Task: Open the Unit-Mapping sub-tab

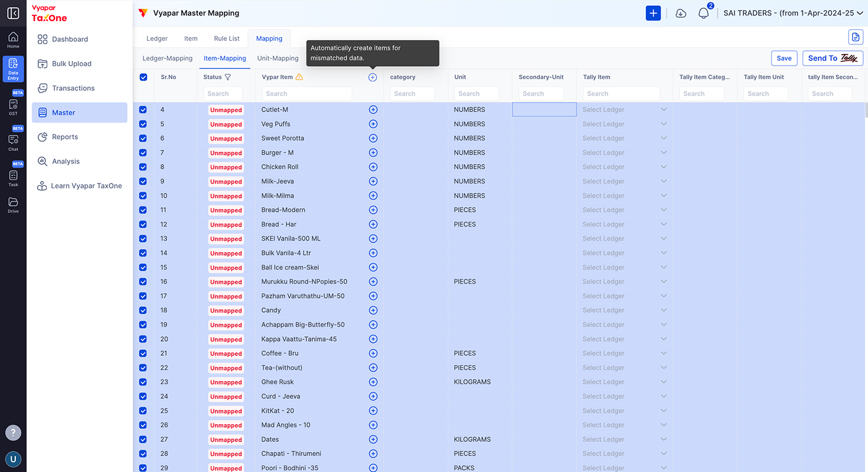Action: tap(278, 58)
